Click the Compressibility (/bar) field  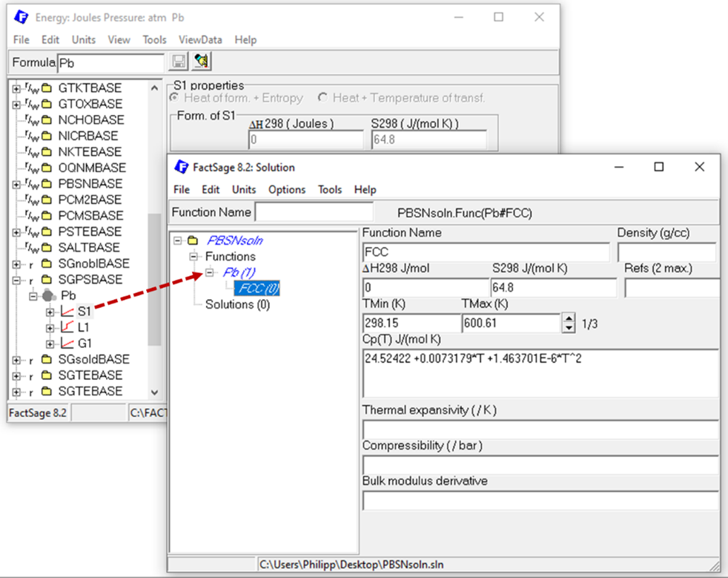point(540,465)
